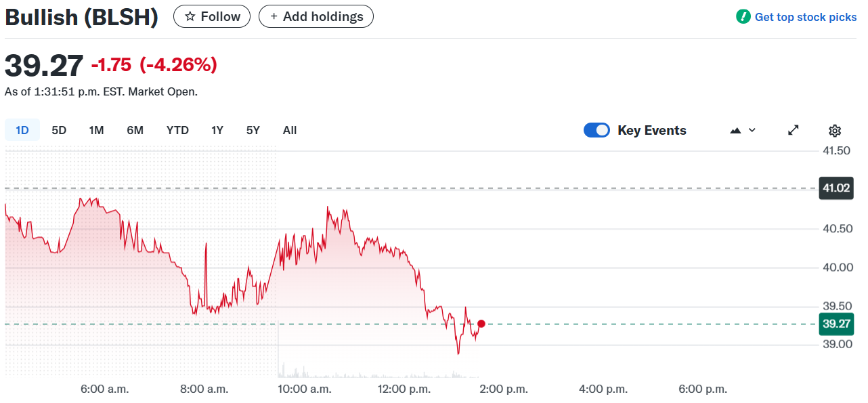Show the 6M chart range
The image size is (868, 403).
(135, 131)
